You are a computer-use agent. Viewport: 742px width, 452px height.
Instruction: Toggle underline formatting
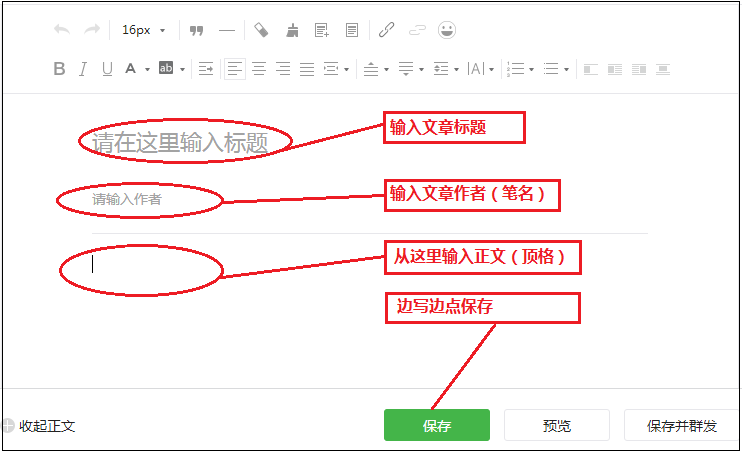click(x=107, y=69)
